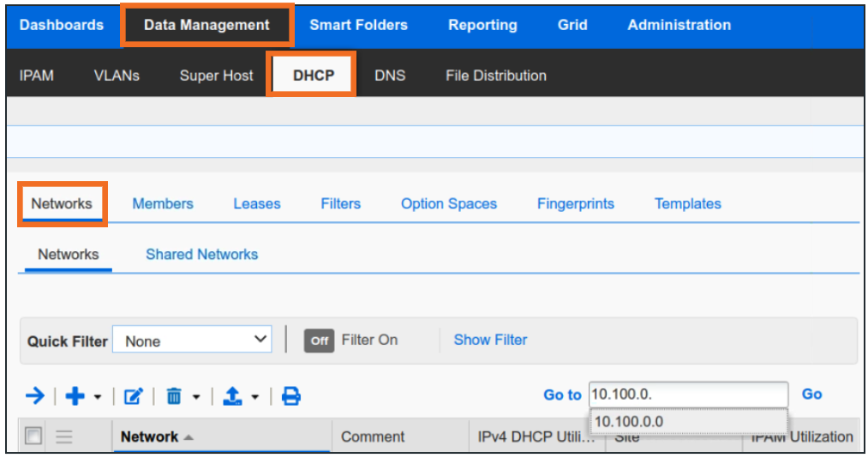
Task: Click the plus Add network icon
Action: click(75, 395)
